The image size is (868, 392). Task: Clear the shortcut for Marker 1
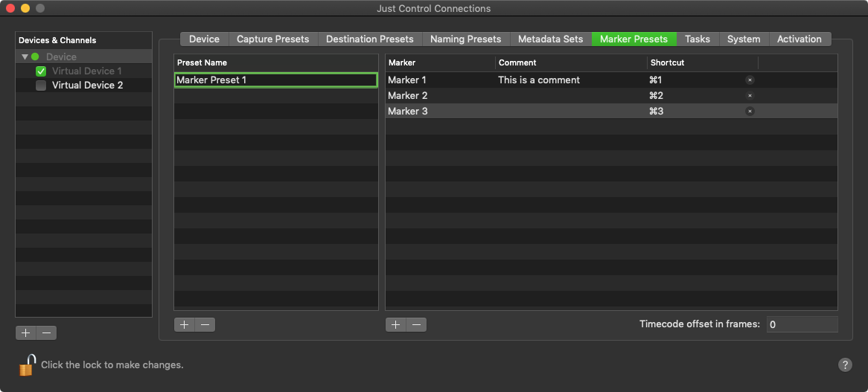750,80
